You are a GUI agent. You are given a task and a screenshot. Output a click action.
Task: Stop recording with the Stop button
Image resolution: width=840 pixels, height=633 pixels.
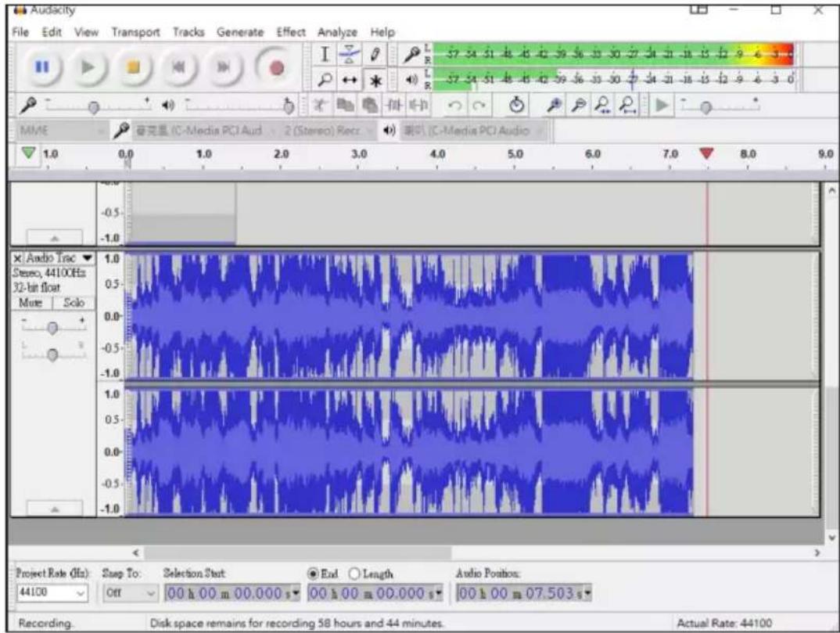tap(134, 67)
